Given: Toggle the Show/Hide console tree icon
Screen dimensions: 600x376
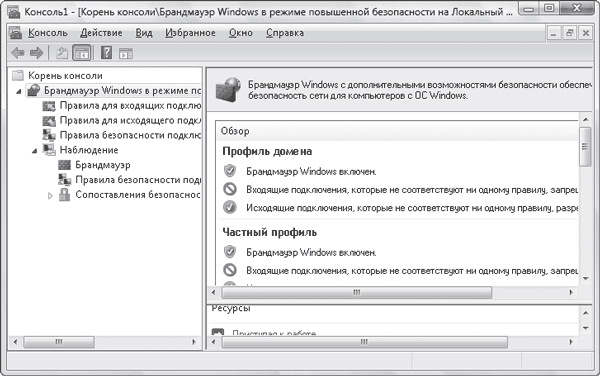Looking at the screenshot, I should [x=82, y=53].
